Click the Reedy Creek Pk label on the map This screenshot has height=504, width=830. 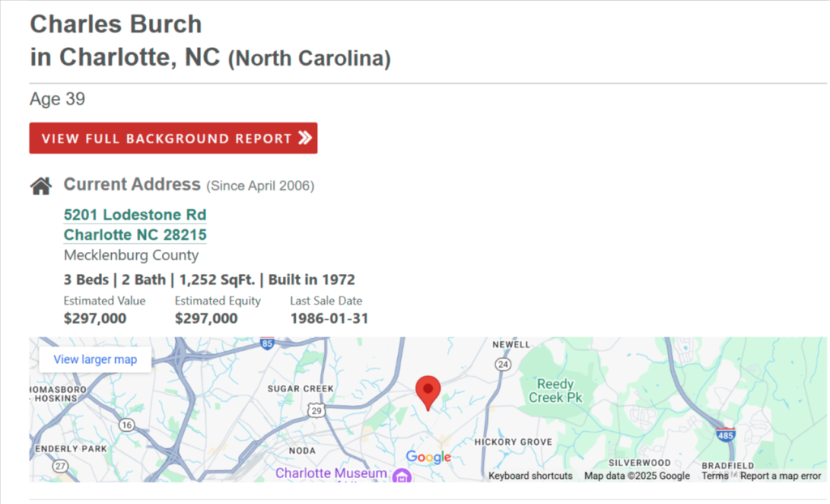point(555,390)
